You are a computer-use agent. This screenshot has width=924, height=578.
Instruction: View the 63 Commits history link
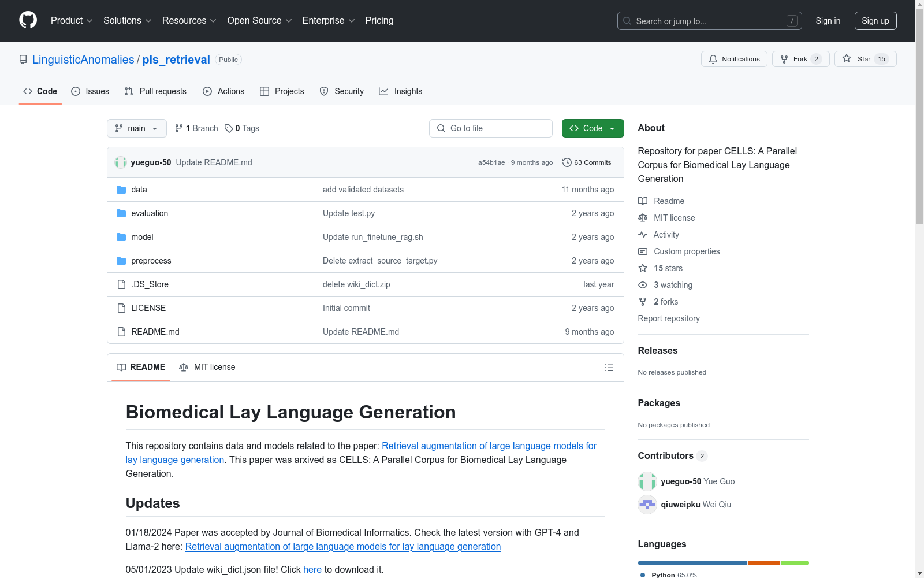tap(587, 162)
